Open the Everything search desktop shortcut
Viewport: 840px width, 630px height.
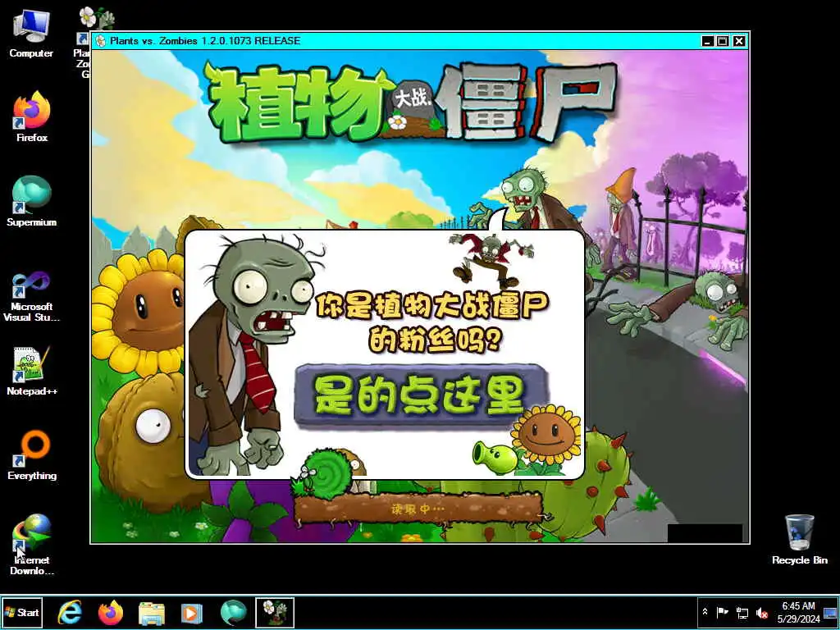pos(32,454)
